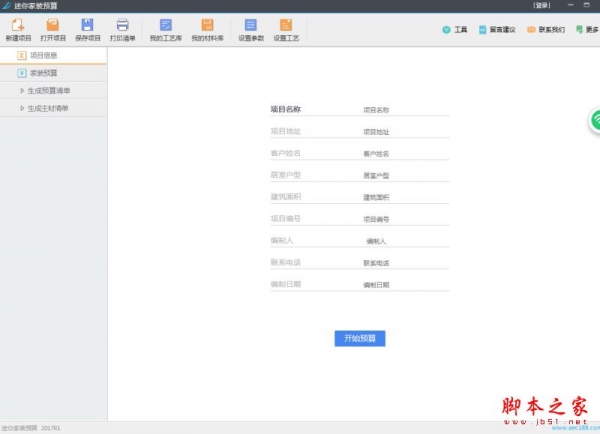Open 我的工艺库 from the toolbar

tap(166, 25)
